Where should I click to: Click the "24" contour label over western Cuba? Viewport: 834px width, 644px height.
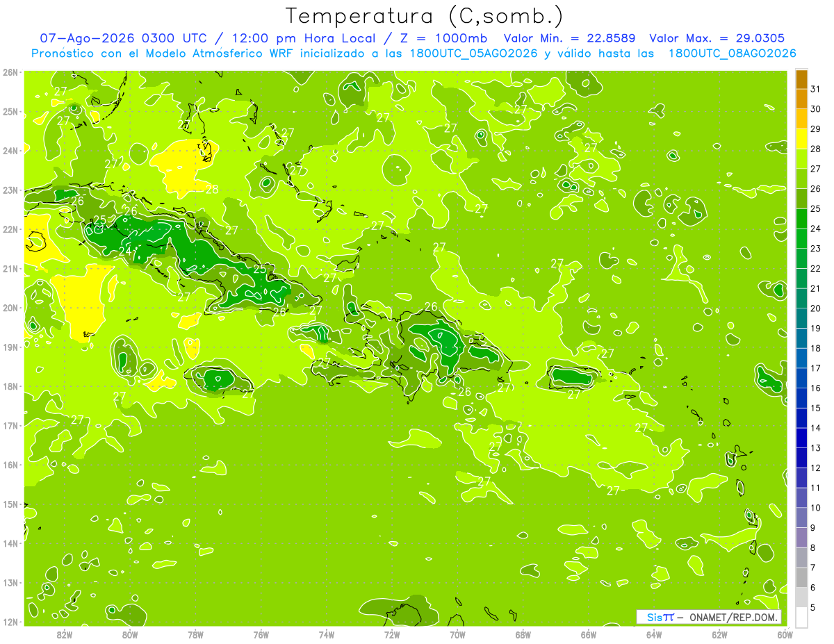125,251
